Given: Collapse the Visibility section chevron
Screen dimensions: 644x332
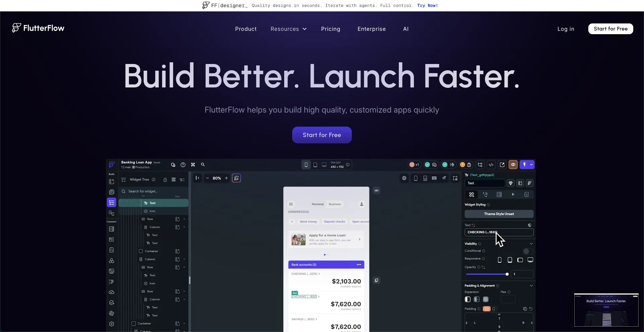Looking at the screenshot, I should tap(531, 244).
